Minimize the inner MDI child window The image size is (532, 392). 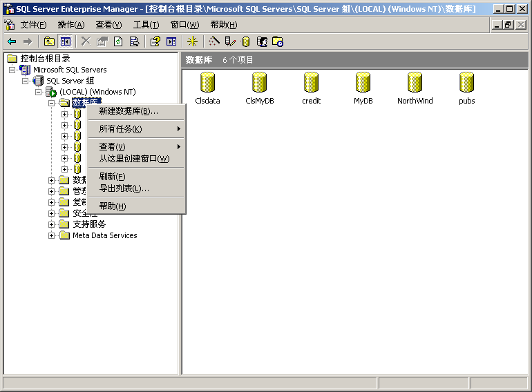497,25
